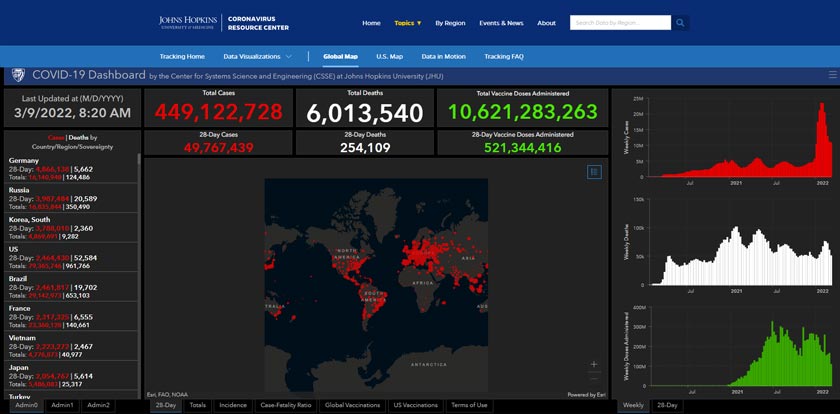The height and width of the screenshot is (414, 840).
Task: Toggle the list to Admin1 level
Action: click(63, 405)
